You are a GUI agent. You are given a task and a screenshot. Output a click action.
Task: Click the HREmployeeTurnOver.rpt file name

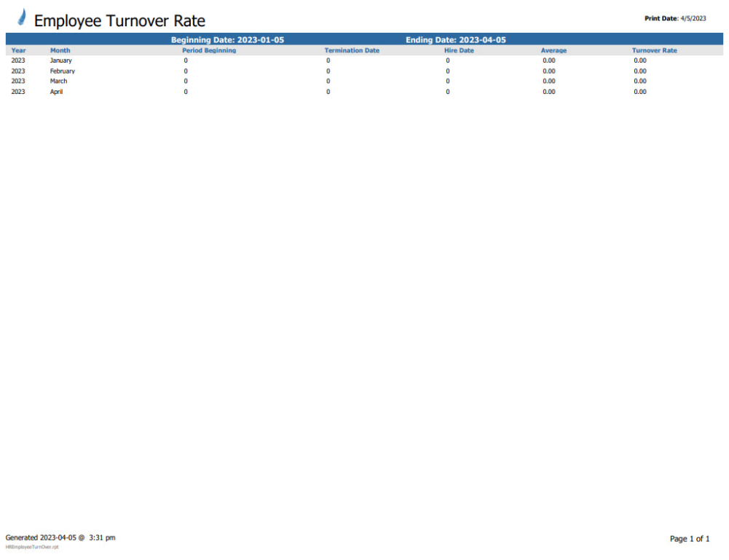(31, 547)
